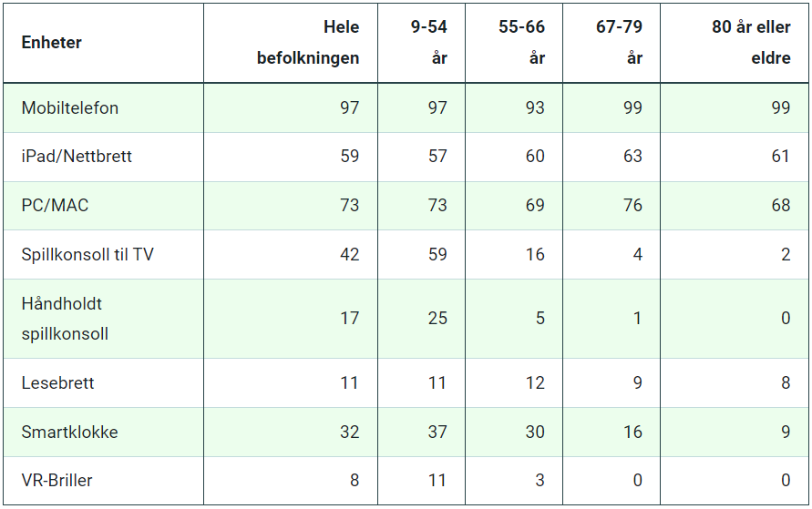Select Smartklokke value for Hele befolkningen
The width and height of the screenshot is (812, 509).
350,433
